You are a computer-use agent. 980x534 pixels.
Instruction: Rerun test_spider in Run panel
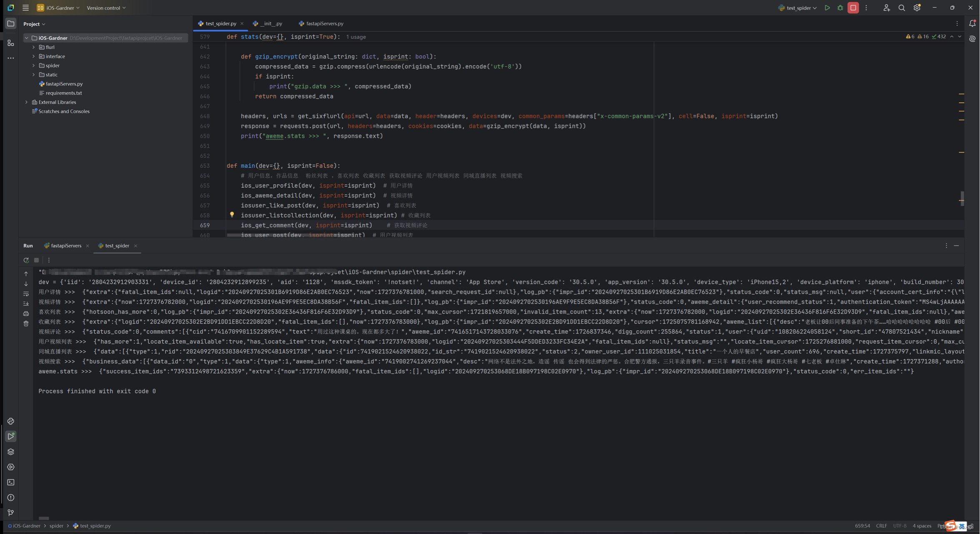point(26,260)
